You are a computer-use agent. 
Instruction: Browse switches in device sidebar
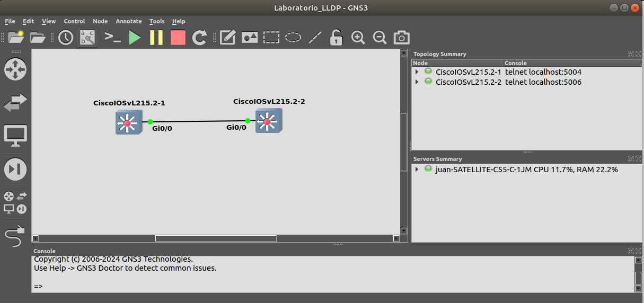click(x=15, y=103)
